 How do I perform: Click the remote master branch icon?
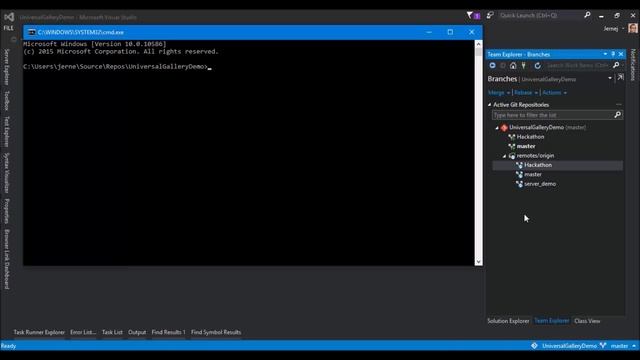tap(519, 174)
